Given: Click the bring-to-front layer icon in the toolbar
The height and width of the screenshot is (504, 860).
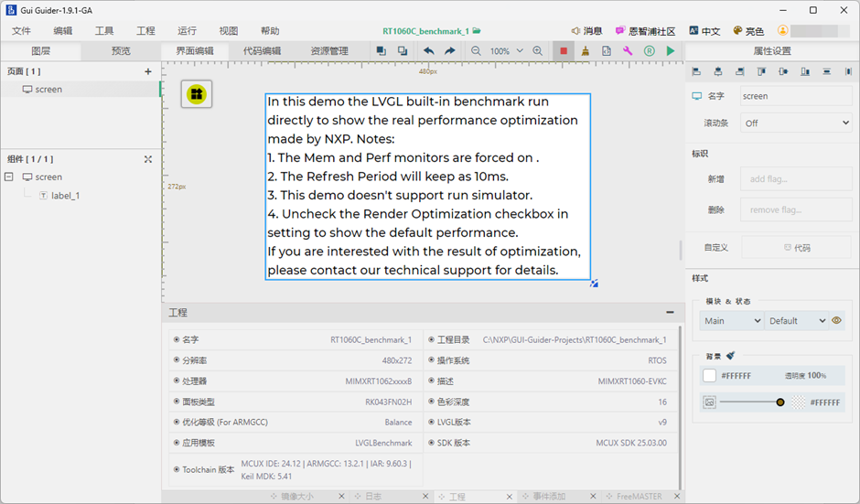Looking at the screenshot, I should coord(382,51).
